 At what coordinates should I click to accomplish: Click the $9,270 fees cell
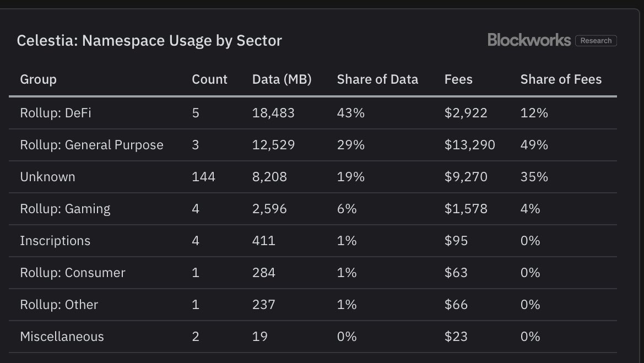click(466, 177)
